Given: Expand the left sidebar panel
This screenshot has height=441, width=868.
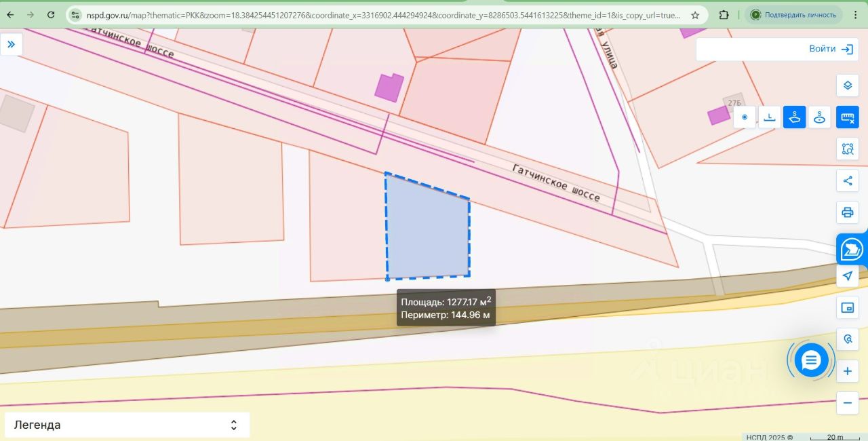Looking at the screenshot, I should 12,45.
